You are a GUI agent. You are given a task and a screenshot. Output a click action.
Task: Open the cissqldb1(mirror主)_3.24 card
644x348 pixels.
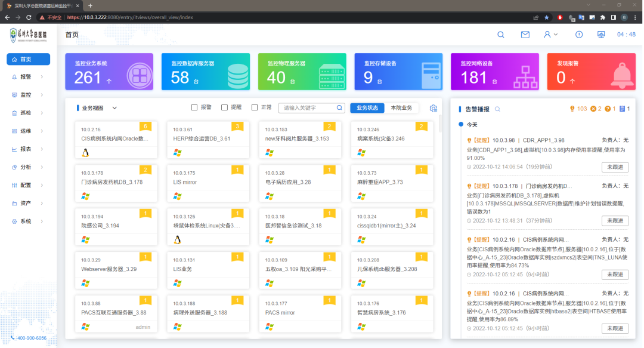[392, 227]
